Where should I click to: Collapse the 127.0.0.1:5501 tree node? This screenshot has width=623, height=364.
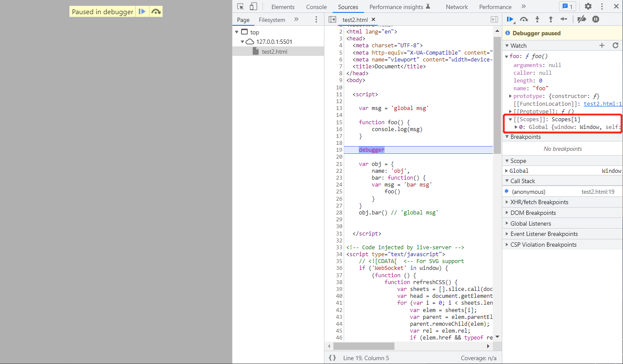coord(242,42)
